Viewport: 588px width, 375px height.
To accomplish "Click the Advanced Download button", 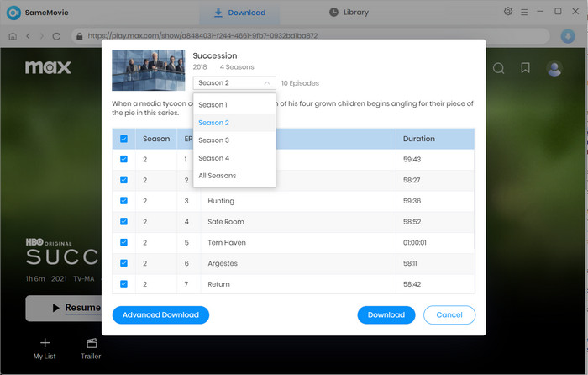I will [x=160, y=315].
